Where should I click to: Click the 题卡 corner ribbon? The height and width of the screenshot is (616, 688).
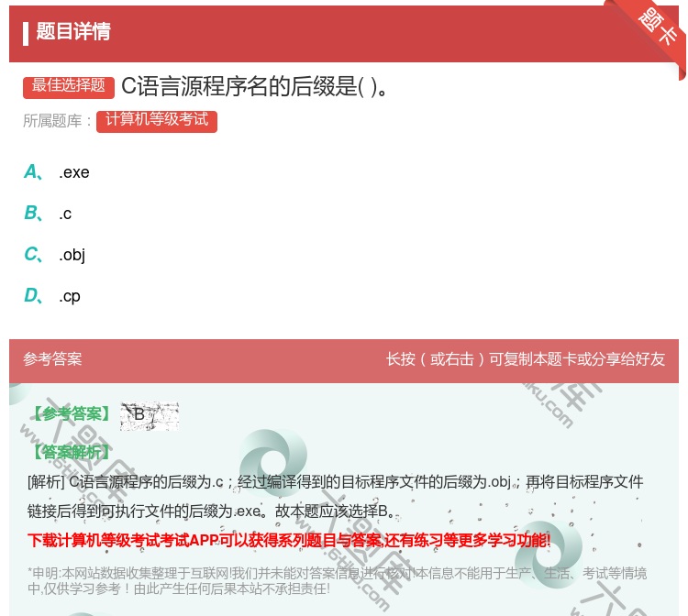(x=657, y=27)
